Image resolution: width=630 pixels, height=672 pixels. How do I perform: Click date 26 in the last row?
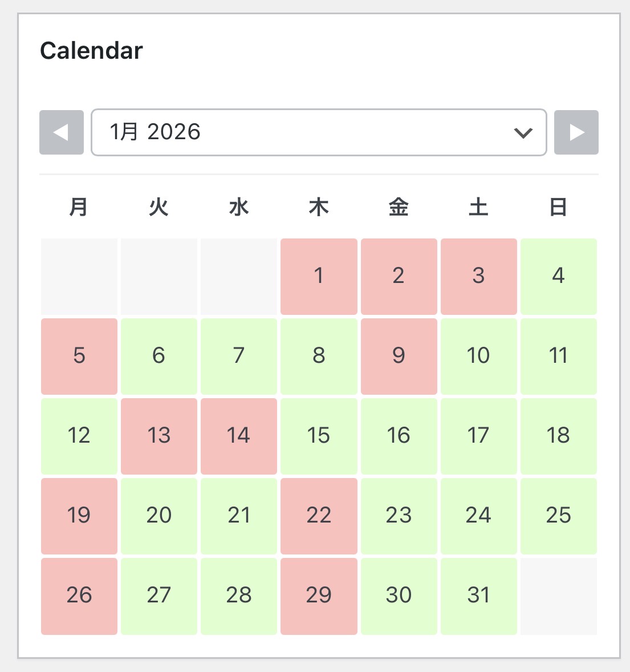click(79, 596)
